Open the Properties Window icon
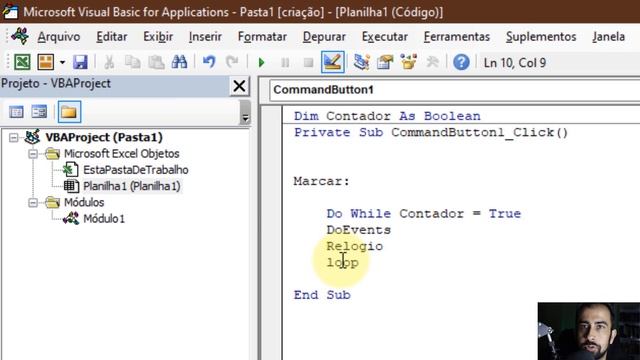This screenshot has width=640, height=360. 385,62
